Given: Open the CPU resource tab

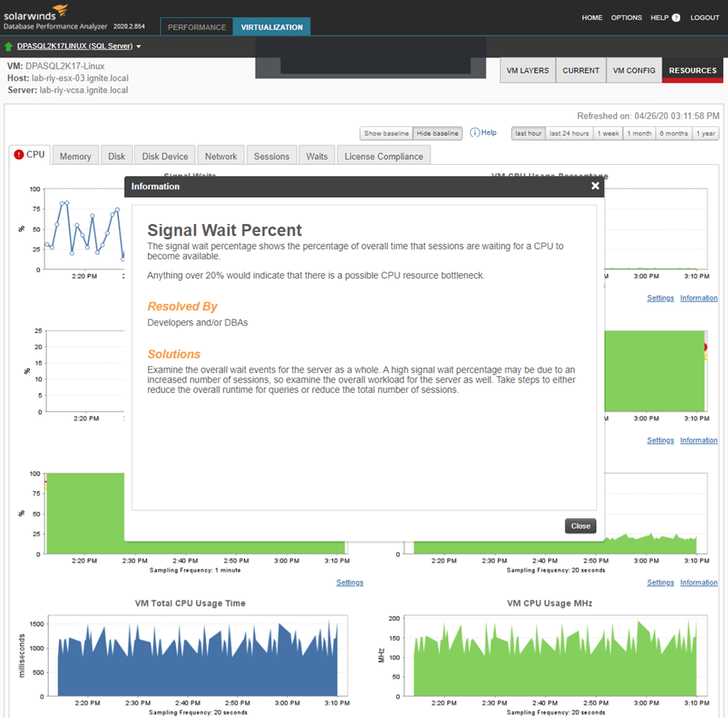Looking at the screenshot, I should (x=30, y=154).
